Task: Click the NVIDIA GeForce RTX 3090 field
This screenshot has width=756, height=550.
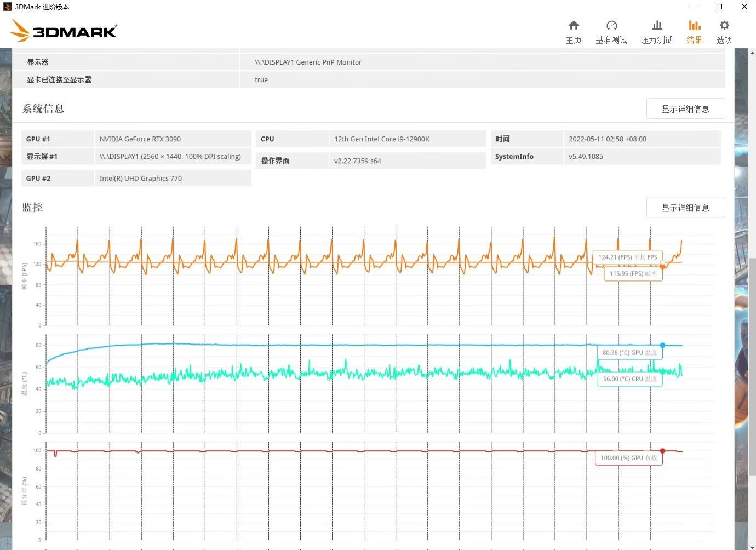Action: pyautogui.click(x=173, y=139)
